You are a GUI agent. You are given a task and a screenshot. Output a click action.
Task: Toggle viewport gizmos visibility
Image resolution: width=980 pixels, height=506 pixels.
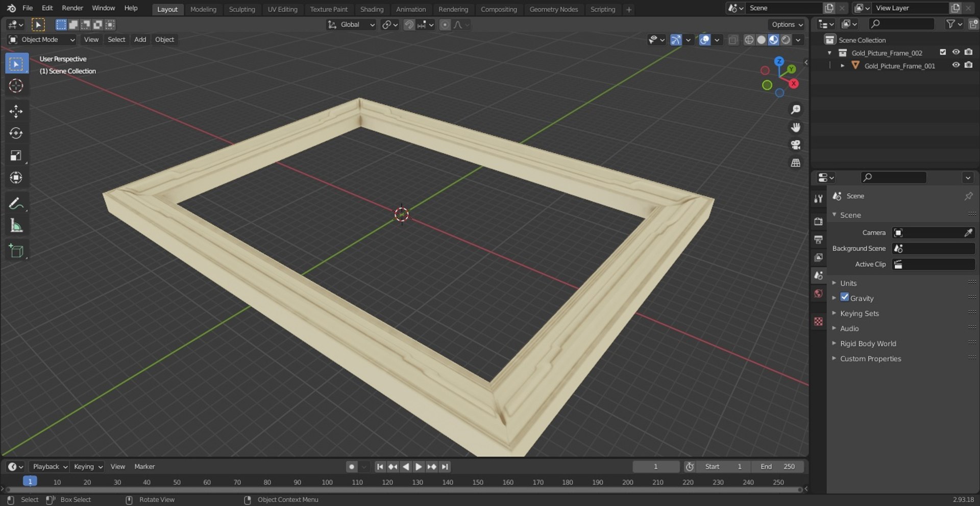pos(676,40)
